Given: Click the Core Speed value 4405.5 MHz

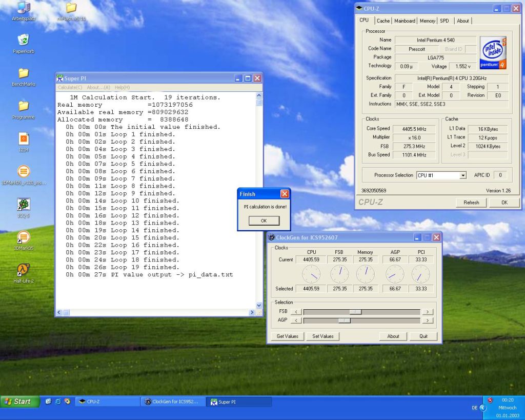Looking at the screenshot, I should click(x=414, y=129).
